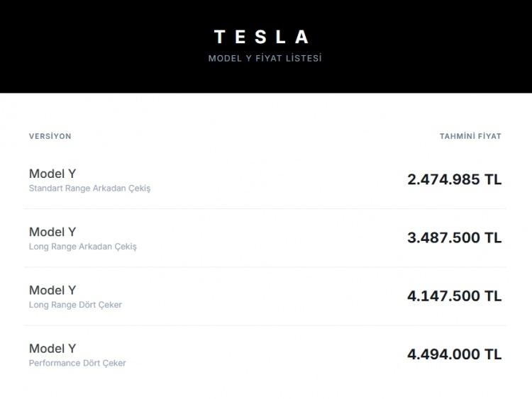
Task: Click Model Y name above Long Range Dört Çeker
Action: [52, 290]
